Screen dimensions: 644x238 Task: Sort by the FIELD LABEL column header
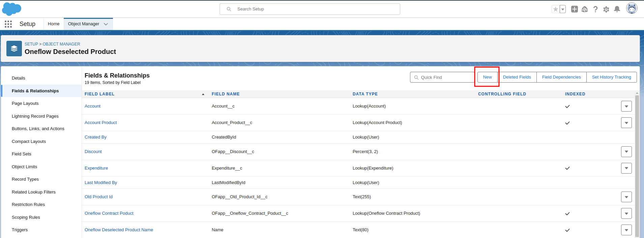[x=99, y=94]
